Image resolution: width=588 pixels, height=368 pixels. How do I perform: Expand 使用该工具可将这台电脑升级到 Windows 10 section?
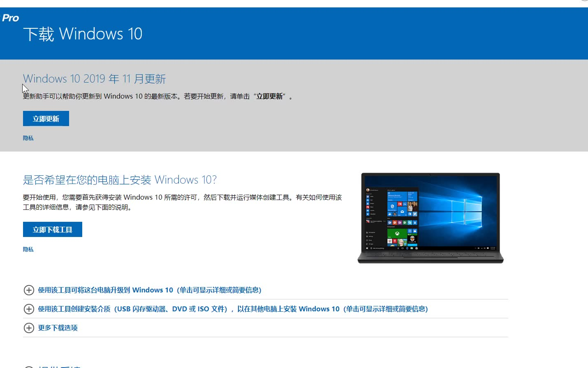click(150, 290)
